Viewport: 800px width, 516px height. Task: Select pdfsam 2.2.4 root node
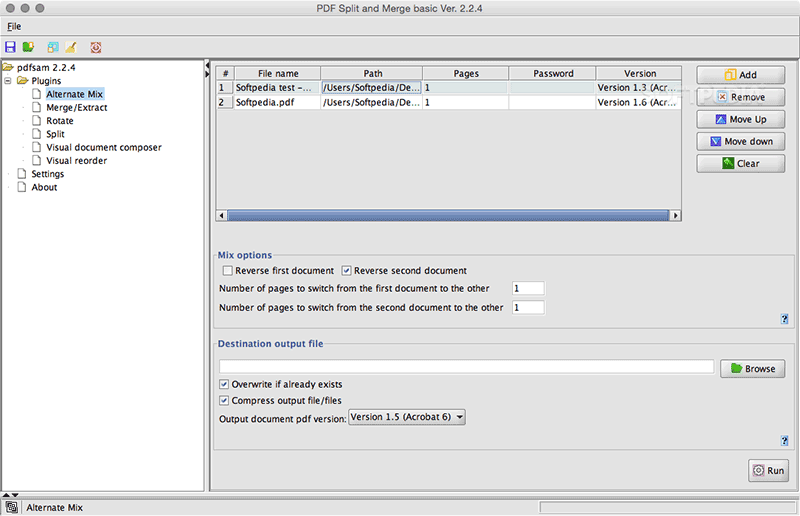(46, 67)
